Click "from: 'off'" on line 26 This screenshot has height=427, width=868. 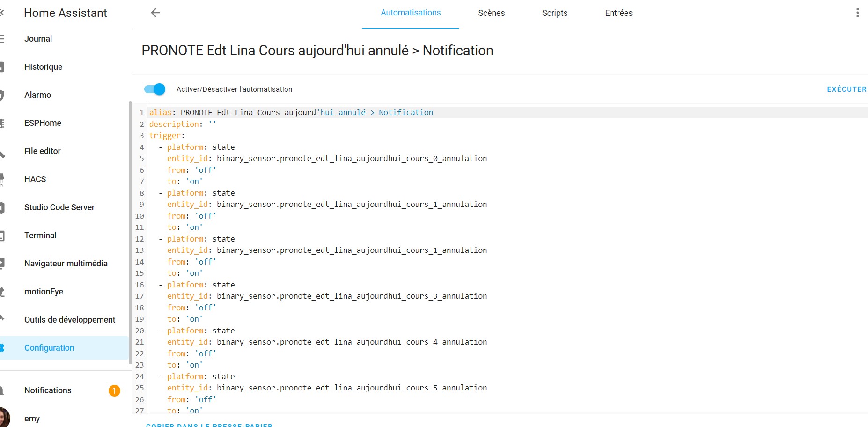tap(192, 399)
